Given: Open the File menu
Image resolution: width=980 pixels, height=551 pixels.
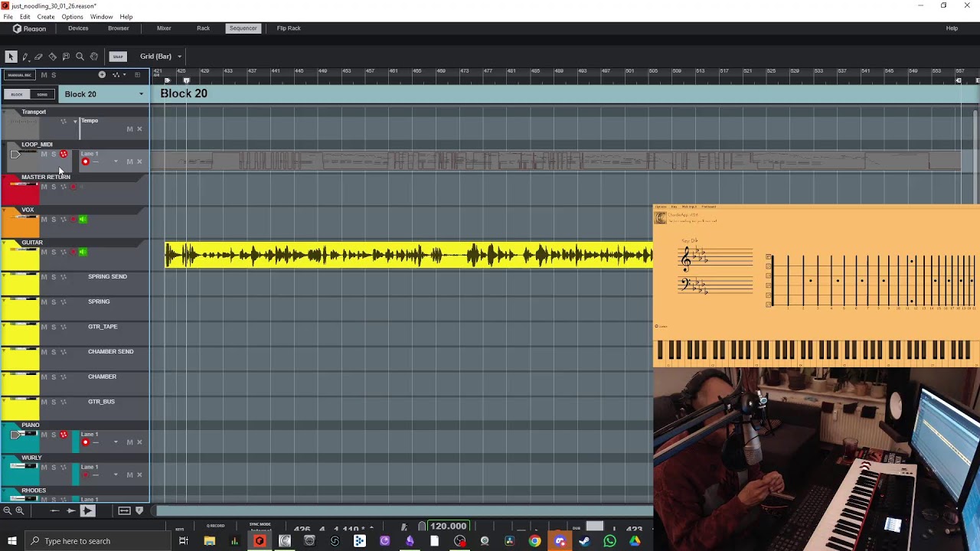Looking at the screenshot, I should [x=8, y=17].
